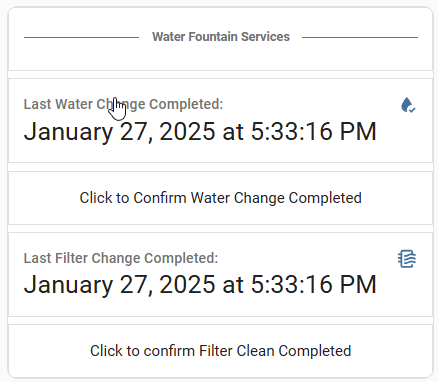The height and width of the screenshot is (382, 438).
Task: Click the word Water in the confirm button
Action: (210, 198)
